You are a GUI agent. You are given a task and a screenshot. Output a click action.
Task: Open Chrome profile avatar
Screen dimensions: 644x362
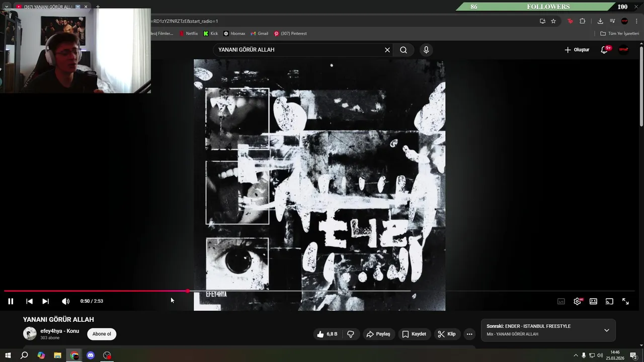624,21
